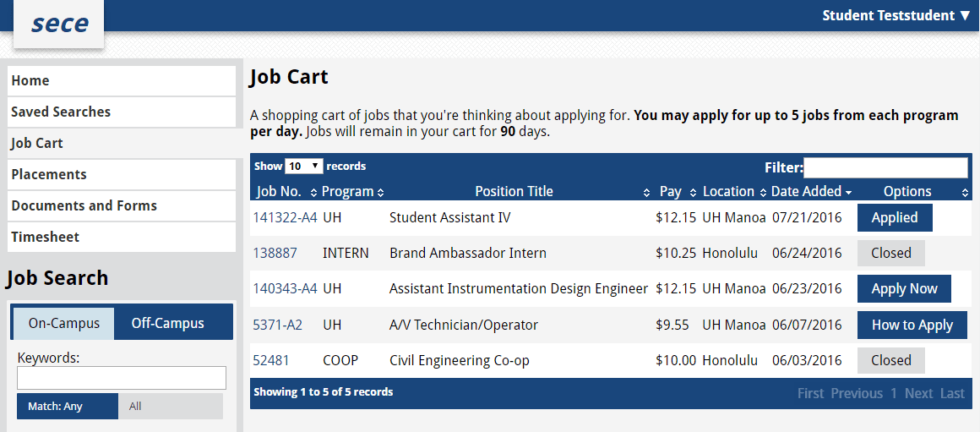Sort by Program column arrows
This screenshot has height=432, width=980.
click(381, 193)
